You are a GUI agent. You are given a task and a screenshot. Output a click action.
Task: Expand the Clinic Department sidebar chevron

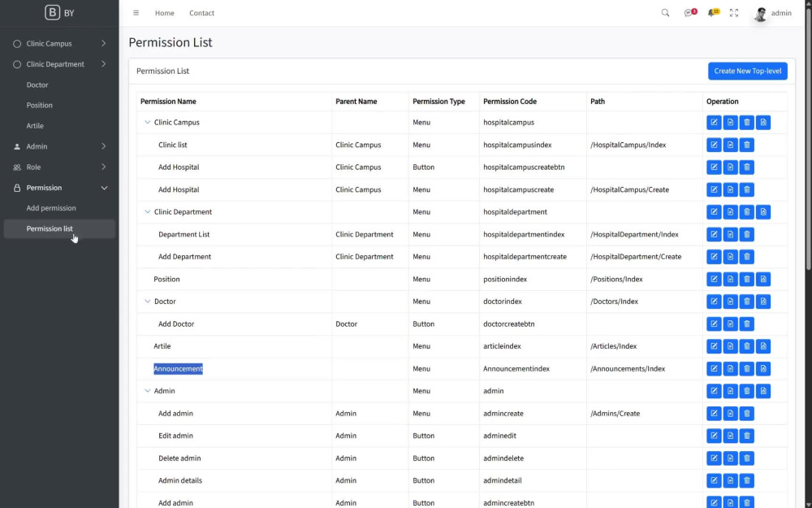(104, 64)
